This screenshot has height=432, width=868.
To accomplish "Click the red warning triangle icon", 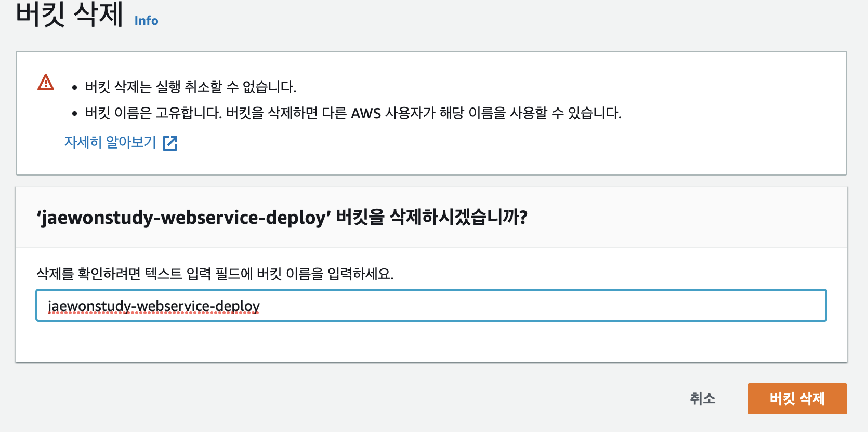I will pos(46,83).
